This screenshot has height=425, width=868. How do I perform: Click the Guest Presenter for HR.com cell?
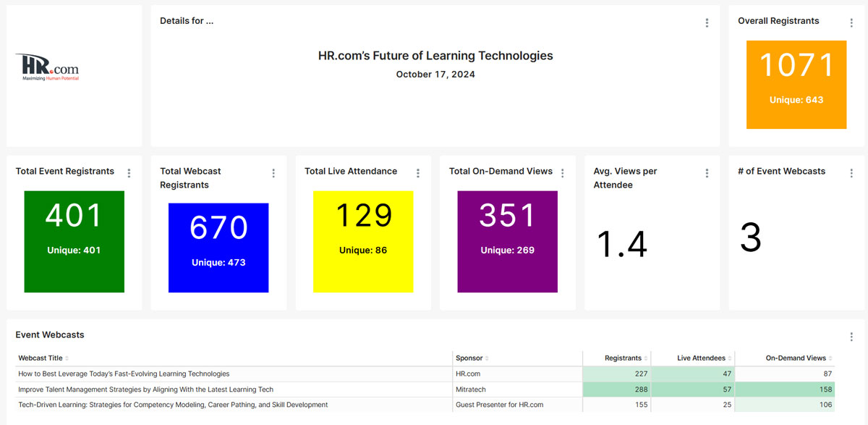coord(517,405)
